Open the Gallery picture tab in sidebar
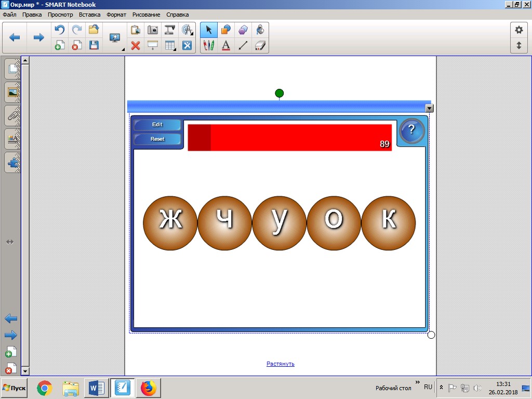This screenshot has height=399, width=532. click(x=12, y=92)
